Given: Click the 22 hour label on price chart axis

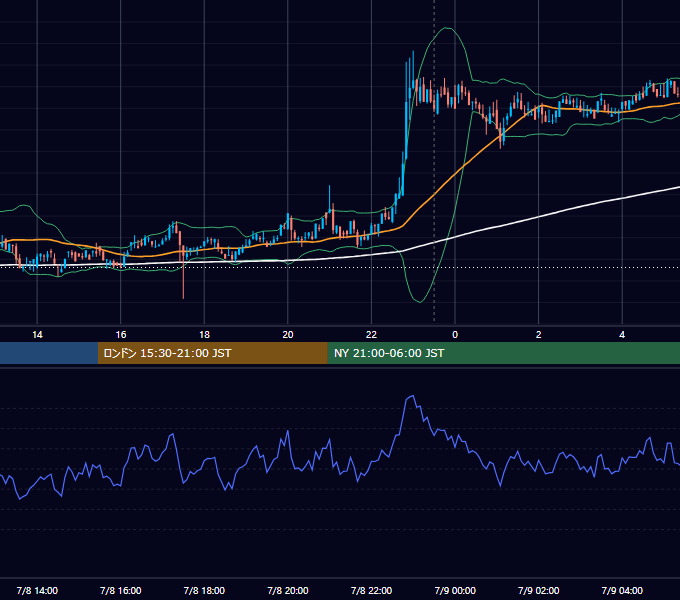Looking at the screenshot, I should (x=371, y=335).
